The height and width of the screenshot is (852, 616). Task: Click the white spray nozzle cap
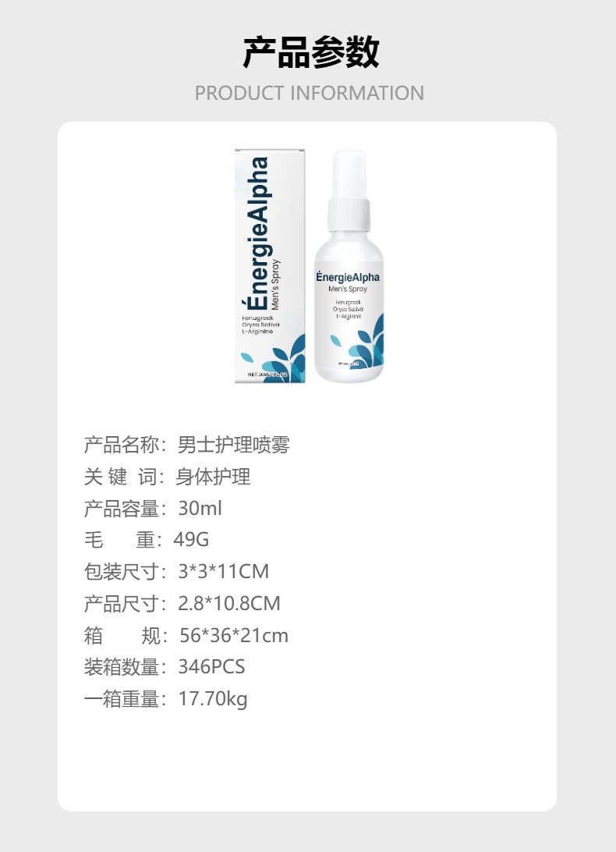349,190
